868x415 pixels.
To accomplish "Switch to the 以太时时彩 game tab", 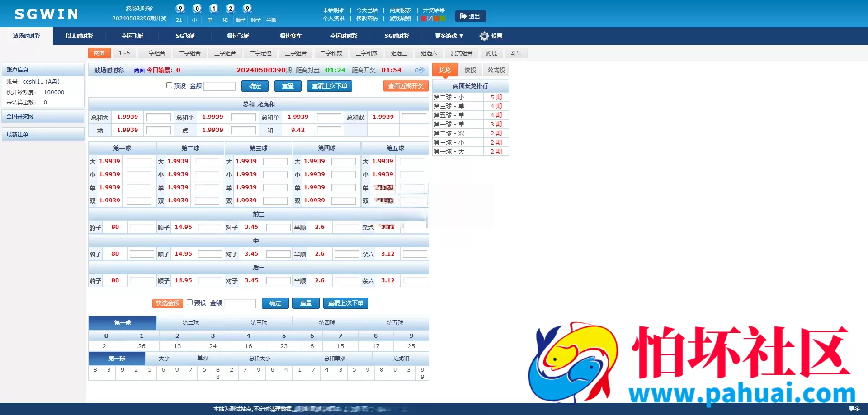I will pos(79,36).
